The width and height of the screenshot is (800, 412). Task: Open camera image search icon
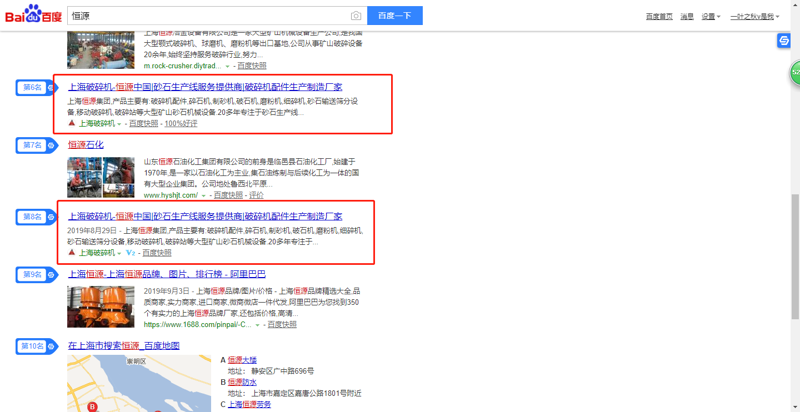[356, 16]
